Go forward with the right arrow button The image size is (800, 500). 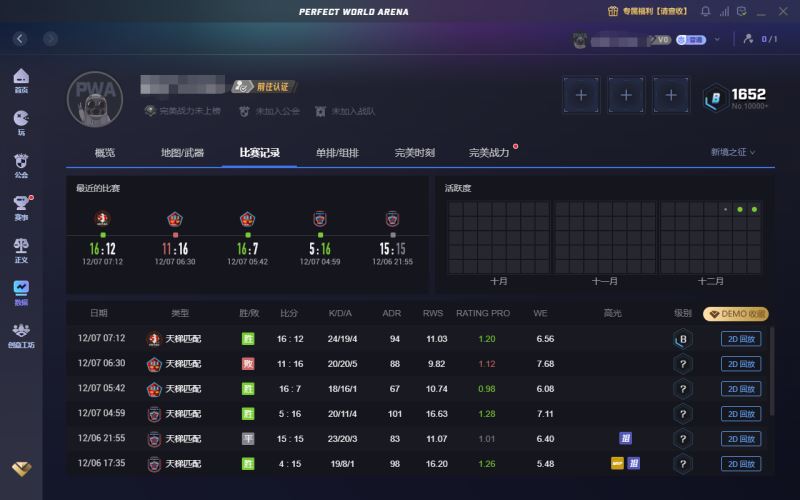point(50,39)
